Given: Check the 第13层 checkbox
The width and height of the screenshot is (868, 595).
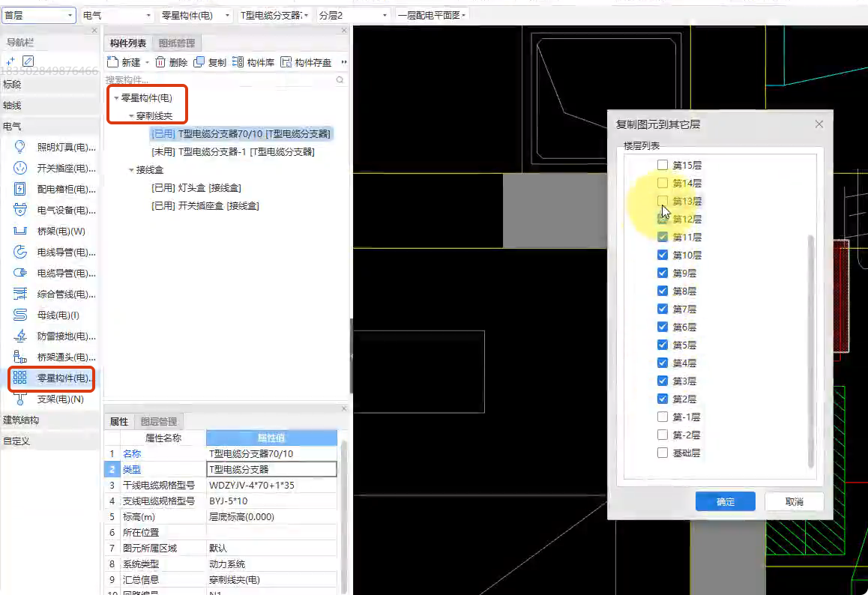Looking at the screenshot, I should [663, 201].
